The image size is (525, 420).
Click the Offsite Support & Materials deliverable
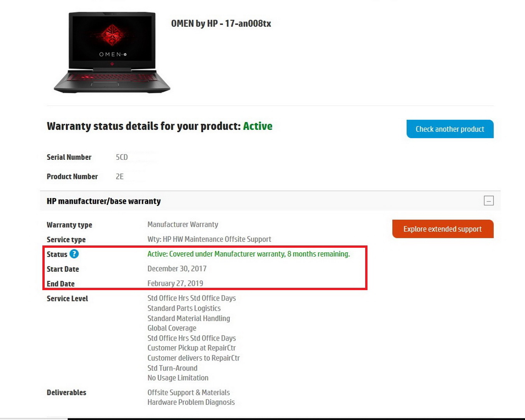189,392
